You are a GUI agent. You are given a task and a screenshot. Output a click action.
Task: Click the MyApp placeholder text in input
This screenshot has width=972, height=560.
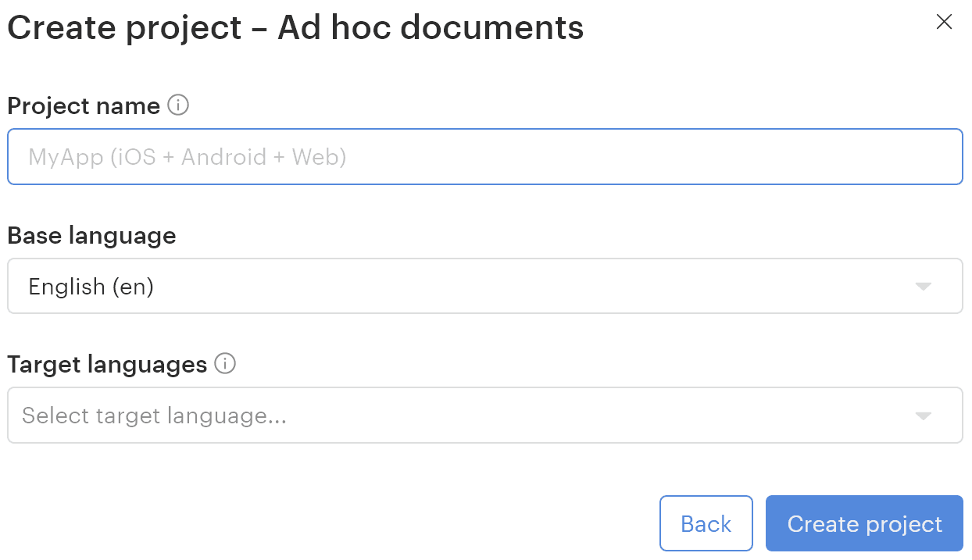(188, 157)
